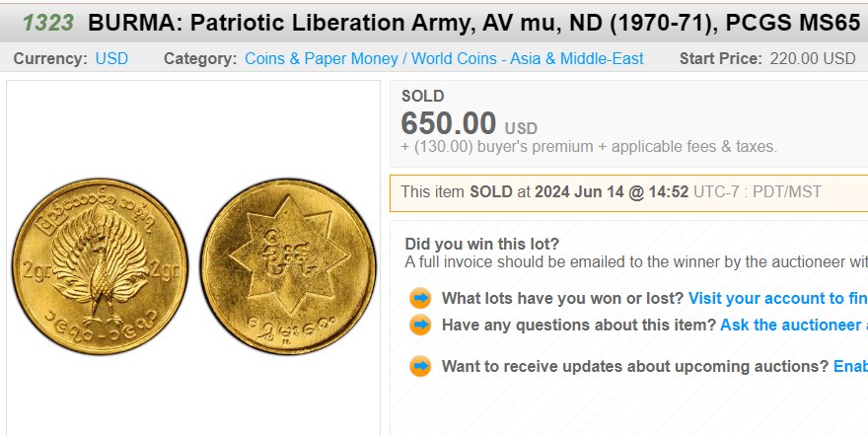868x436 pixels.
Task: Click the BURMA Patriotic Liberation Army lot title
Action: 474,23
